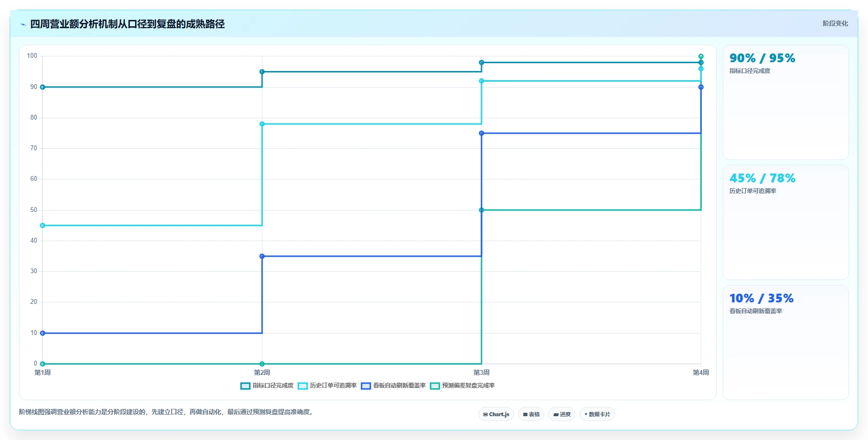Click 历史订单可追溯率 point at week 3 (92)
The width and height of the screenshot is (868, 440).
pyautogui.click(x=482, y=81)
